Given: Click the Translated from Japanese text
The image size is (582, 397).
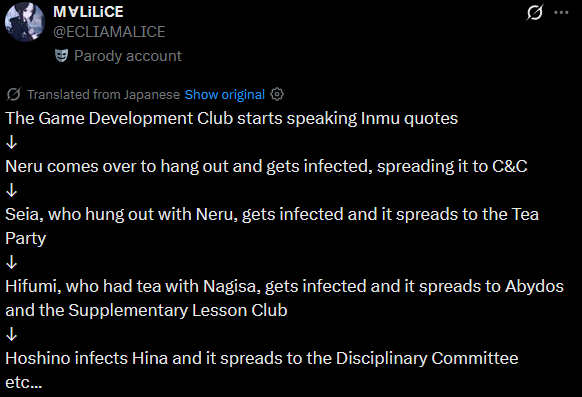Looking at the screenshot, I should (103, 95).
